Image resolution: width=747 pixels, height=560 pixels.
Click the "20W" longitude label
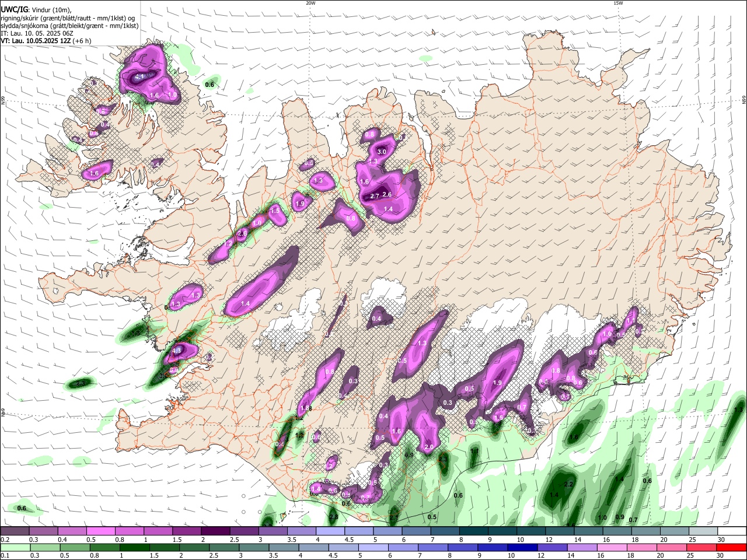click(x=310, y=3)
